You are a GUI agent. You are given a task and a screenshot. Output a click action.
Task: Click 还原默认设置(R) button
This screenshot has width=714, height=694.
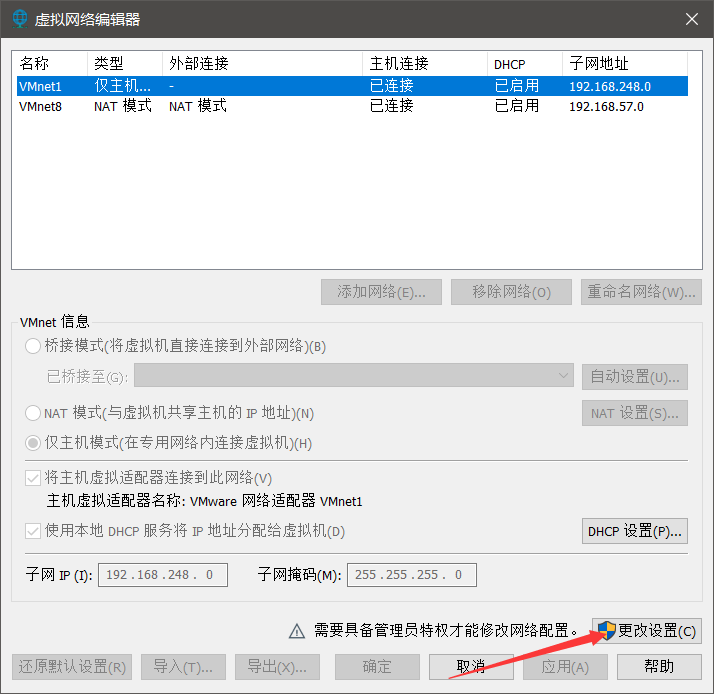(72, 667)
